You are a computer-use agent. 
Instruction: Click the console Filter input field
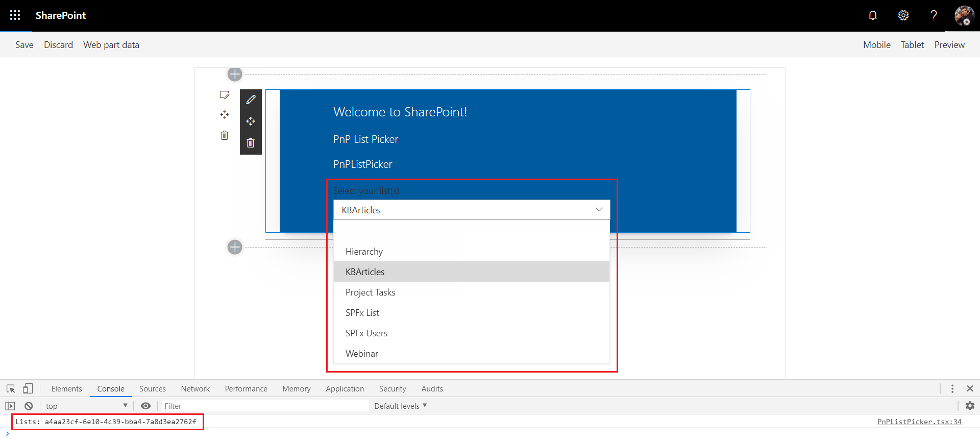click(265, 406)
